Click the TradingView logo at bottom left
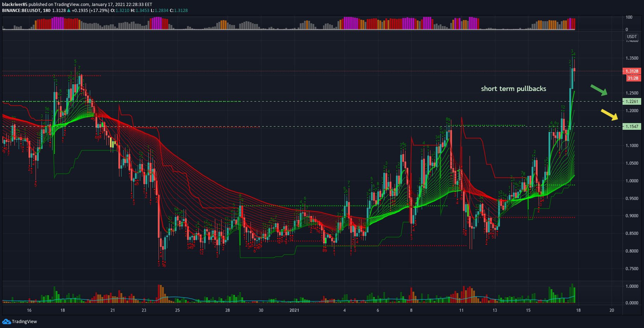The width and height of the screenshot is (644, 328). tap(19, 321)
